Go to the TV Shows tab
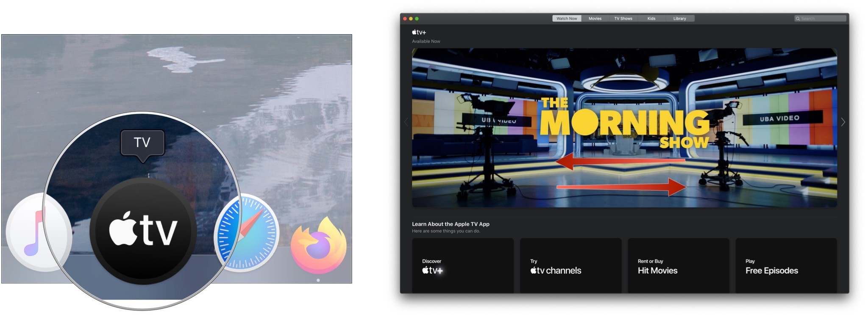 tap(623, 19)
